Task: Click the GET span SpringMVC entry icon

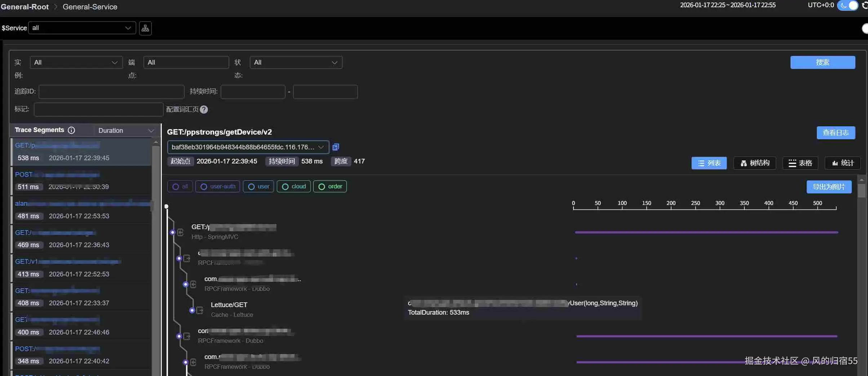Action: point(181,232)
